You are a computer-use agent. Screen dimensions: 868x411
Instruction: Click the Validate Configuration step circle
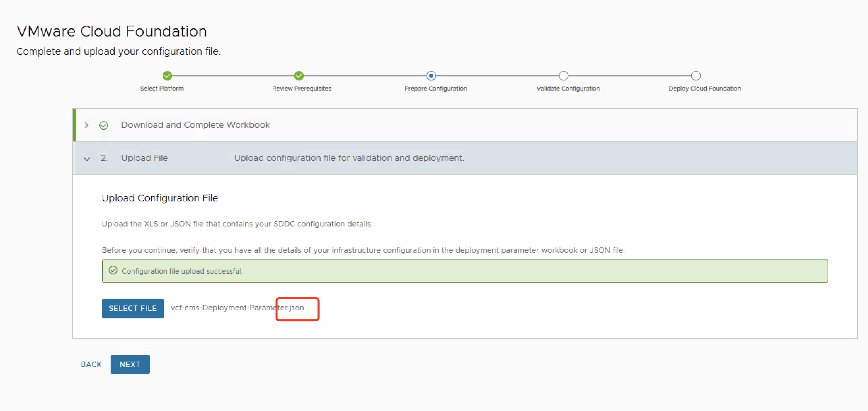[563, 75]
